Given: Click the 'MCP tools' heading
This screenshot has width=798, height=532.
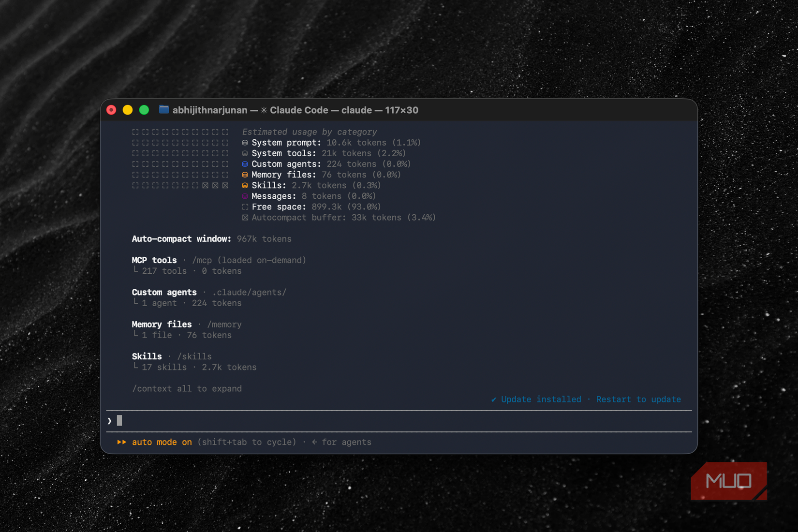Looking at the screenshot, I should click(x=154, y=260).
